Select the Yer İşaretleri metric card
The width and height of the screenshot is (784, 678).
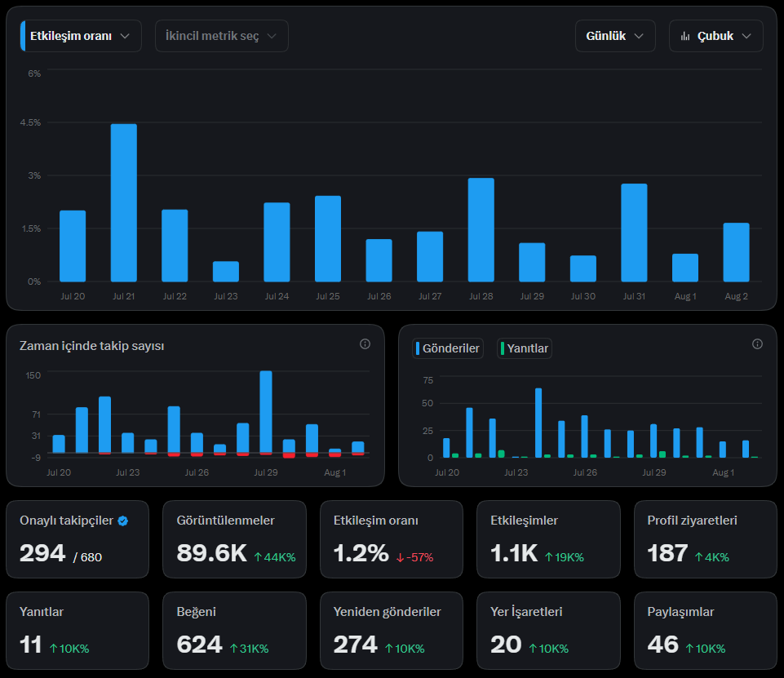548,631
